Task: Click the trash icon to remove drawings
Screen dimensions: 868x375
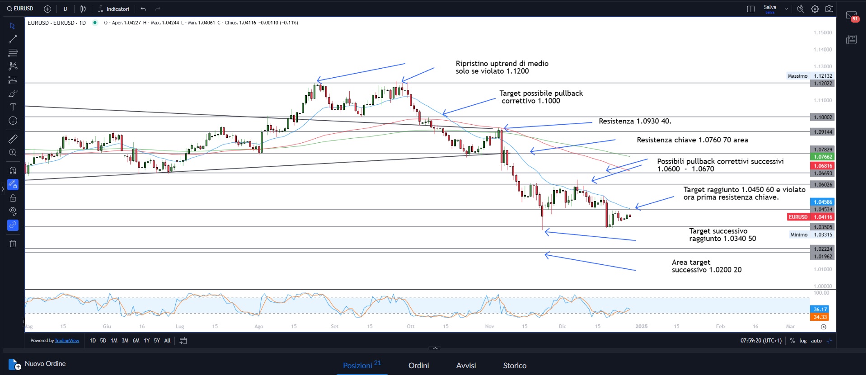Action: point(13,244)
